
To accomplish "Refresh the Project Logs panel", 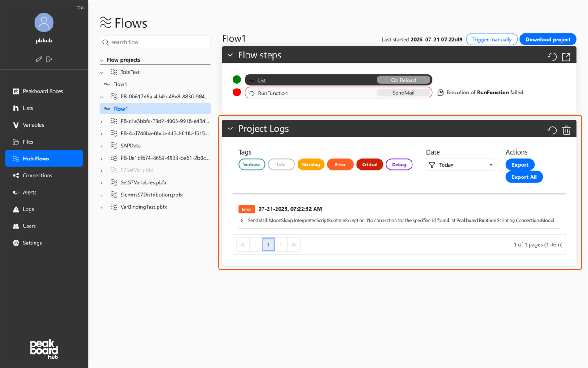I will pyautogui.click(x=552, y=130).
